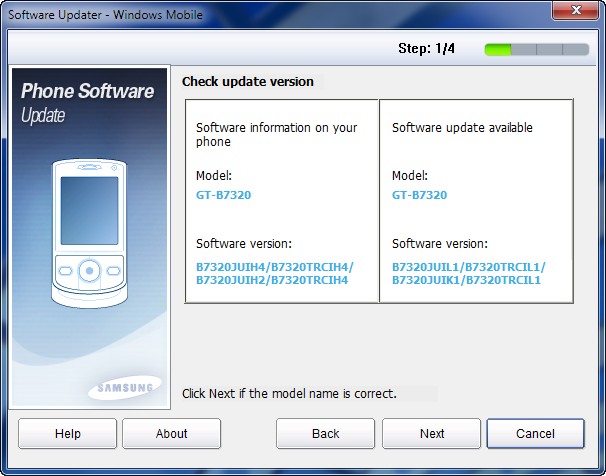Click the window title 'Software Updater - Windows Mobile'
This screenshot has height=476, width=606.
105,15
